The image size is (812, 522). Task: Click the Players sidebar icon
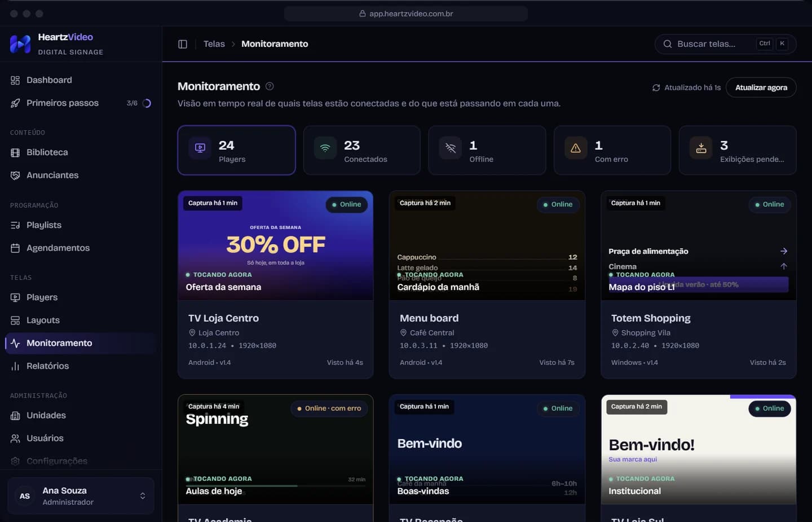(x=15, y=297)
